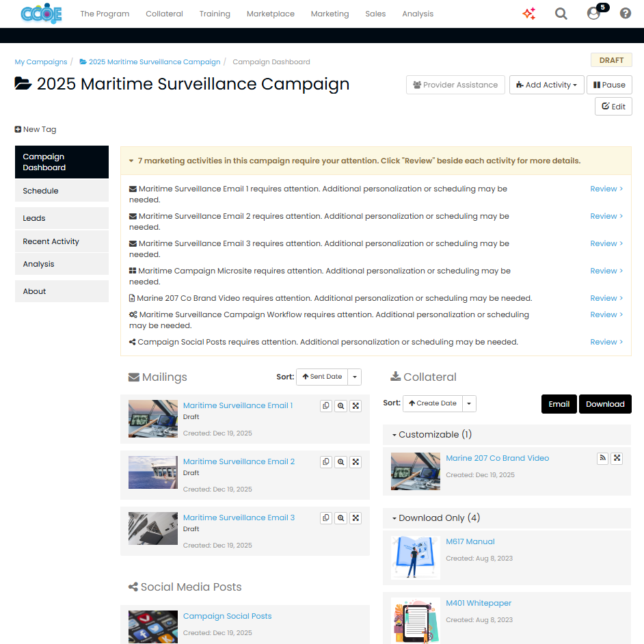
Task: Collapse the Download Only (4) section
Action: click(435, 518)
